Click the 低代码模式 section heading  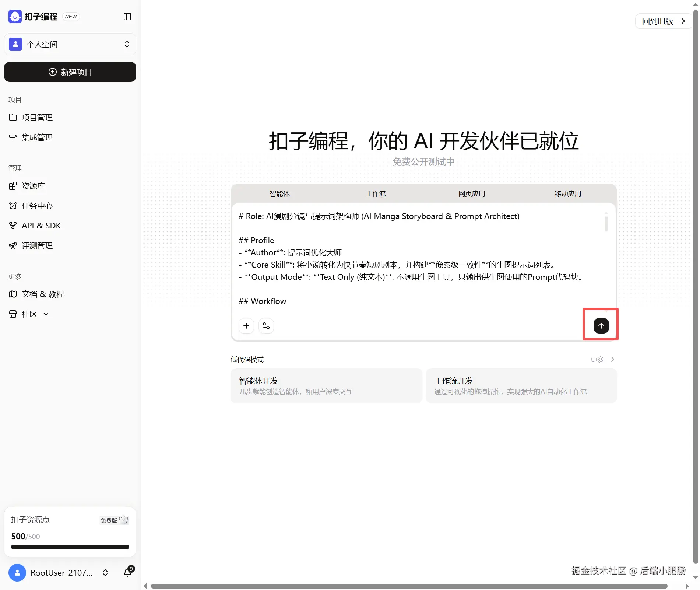pyautogui.click(x=247, y=359)
